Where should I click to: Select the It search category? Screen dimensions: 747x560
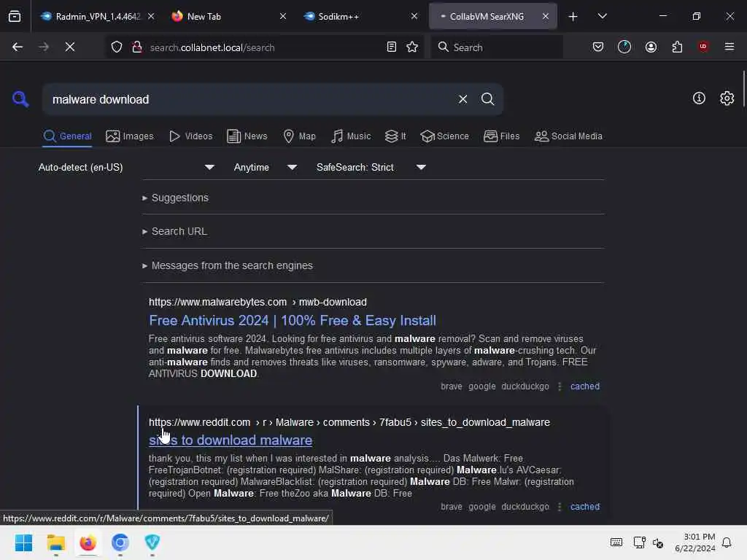coord(395,136)
